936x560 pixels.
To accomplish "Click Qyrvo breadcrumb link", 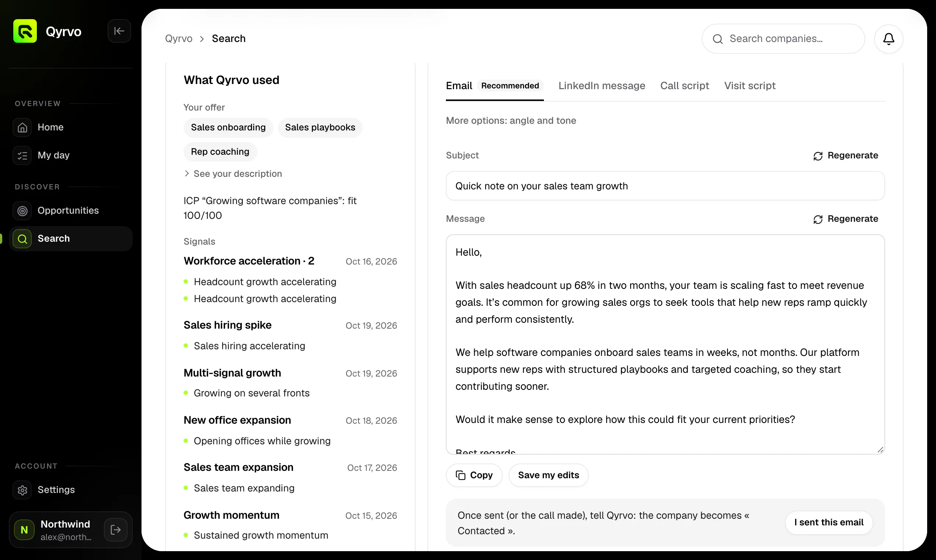I will click(178, 38).
